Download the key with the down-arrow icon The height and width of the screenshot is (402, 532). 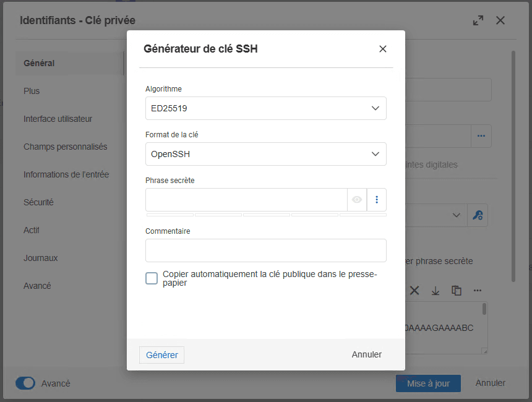[435, 290]
